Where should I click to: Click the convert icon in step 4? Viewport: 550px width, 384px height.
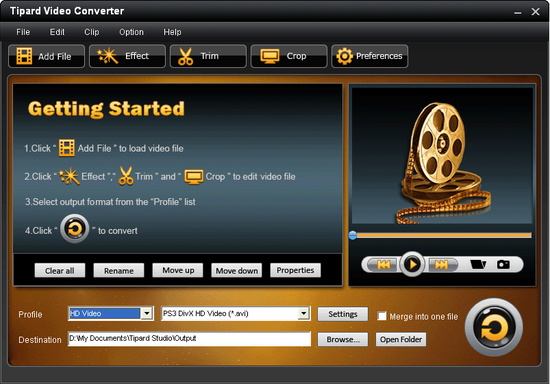(74, 229)
